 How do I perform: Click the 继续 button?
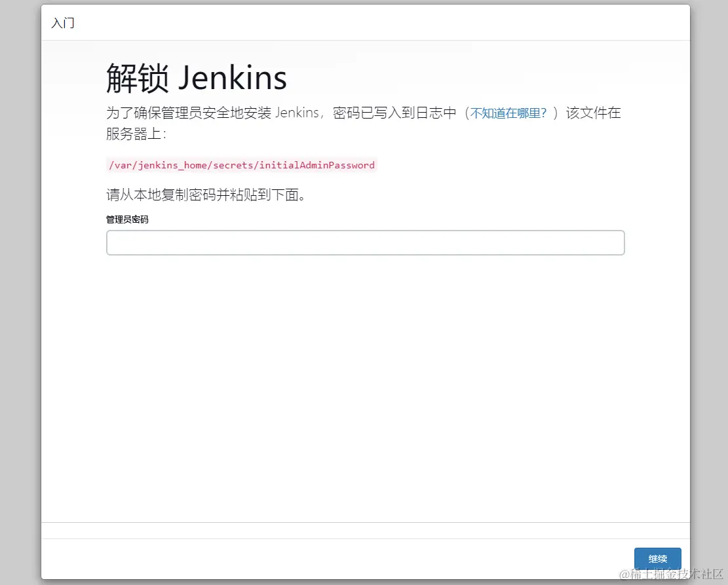657,559
